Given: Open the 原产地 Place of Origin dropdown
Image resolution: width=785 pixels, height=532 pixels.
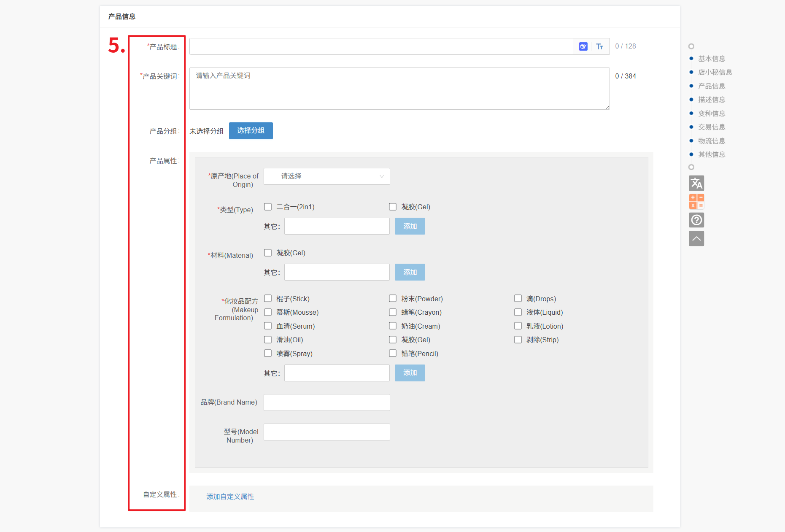Looking at the screenshot, I should (x=327, y=176).
